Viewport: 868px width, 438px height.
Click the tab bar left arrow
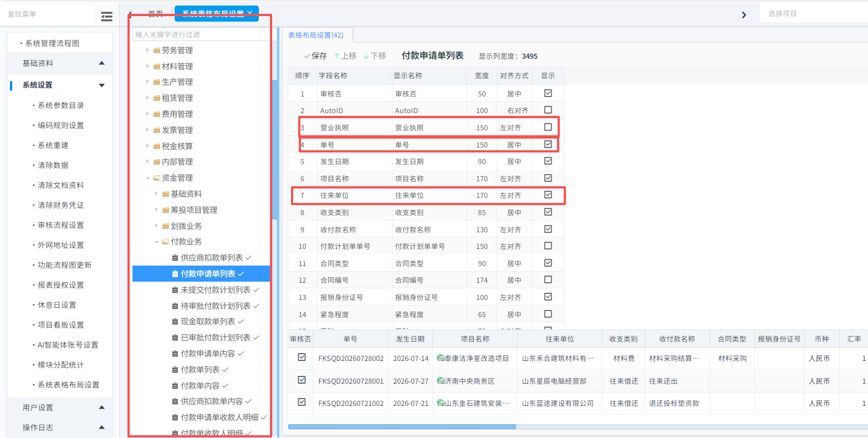(x=130, y=15)
